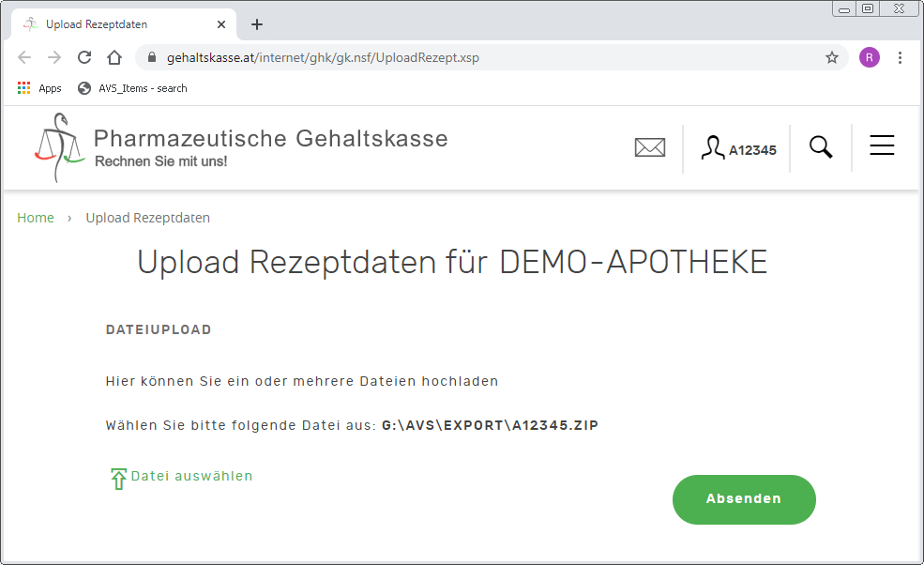Image resolution: width=924 pixels, height=565 pixels.
Task: Go to Home breadcrumb link
Action: (x=36, y=218)
